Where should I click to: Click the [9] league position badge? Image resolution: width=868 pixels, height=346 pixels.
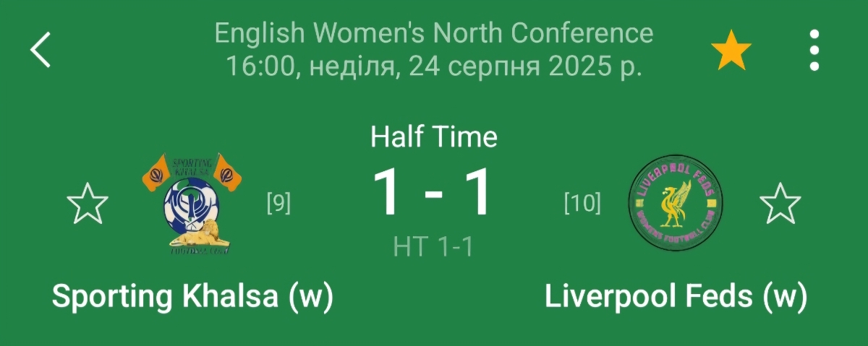coord(278,204)
